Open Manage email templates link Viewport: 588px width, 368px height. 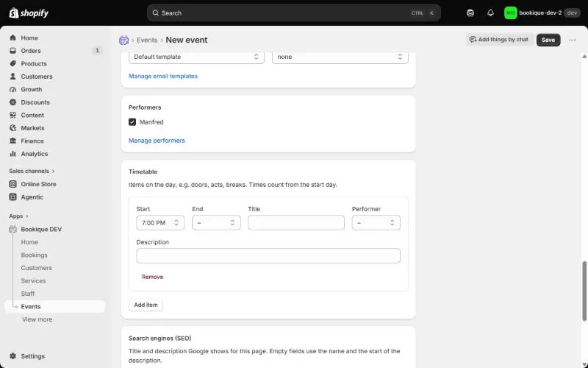pos(163,77)
